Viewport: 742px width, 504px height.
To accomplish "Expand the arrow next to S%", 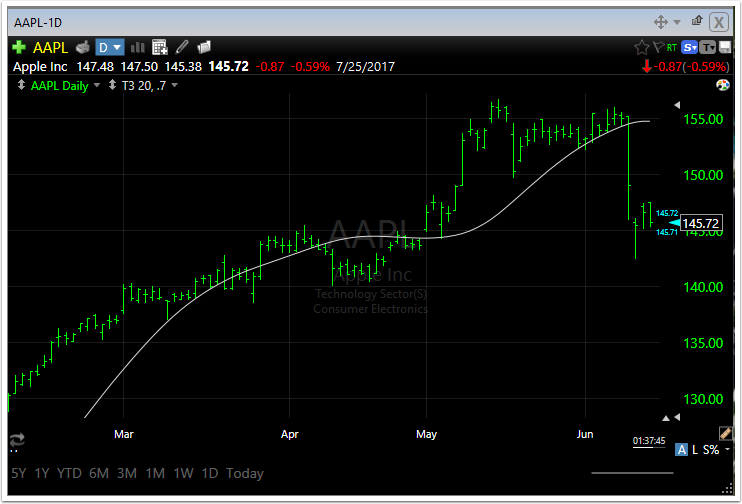I will [727, 449].
